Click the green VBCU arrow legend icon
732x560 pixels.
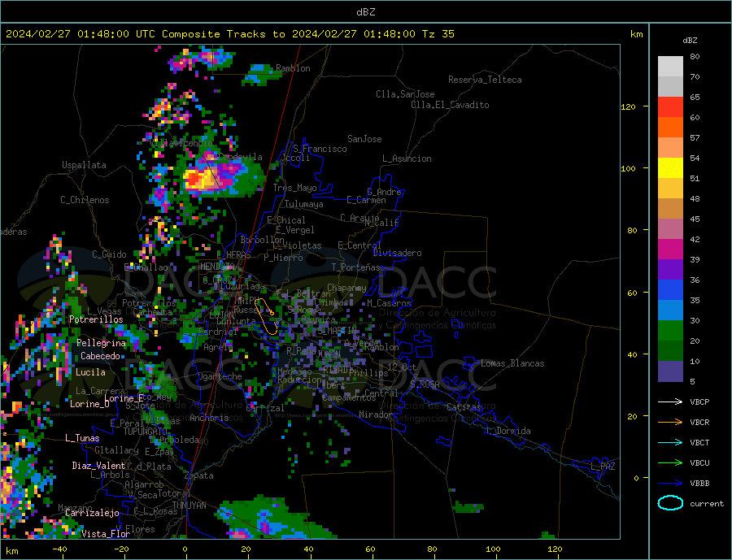click(670, 463)
